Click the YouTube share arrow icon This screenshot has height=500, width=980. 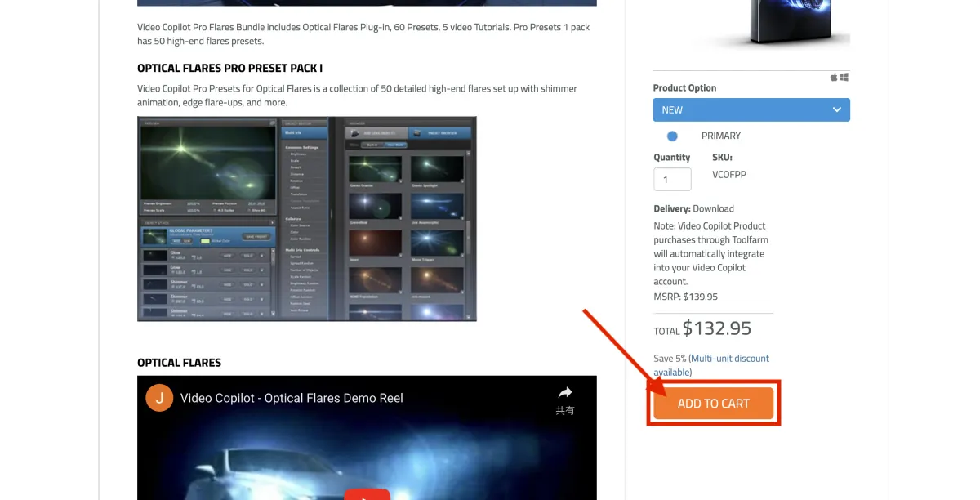pos(565,392)
